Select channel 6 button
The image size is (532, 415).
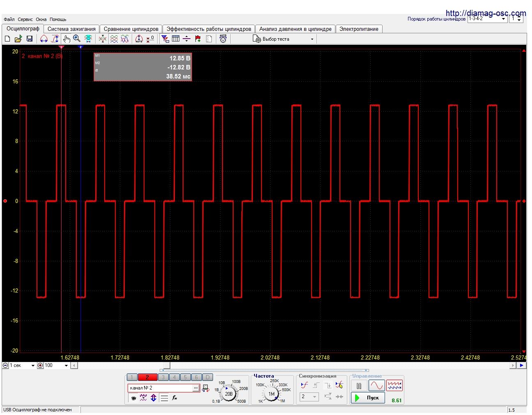(x=196, y=377)
